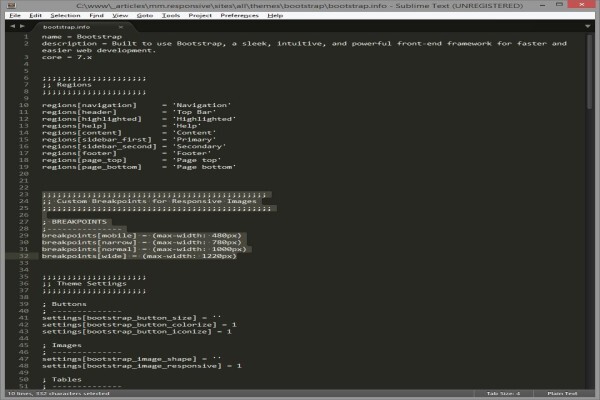The image size is (600, 400).
Task: Click the selection status in status bar
Action: pyautogui.click(x=59, y=393)
